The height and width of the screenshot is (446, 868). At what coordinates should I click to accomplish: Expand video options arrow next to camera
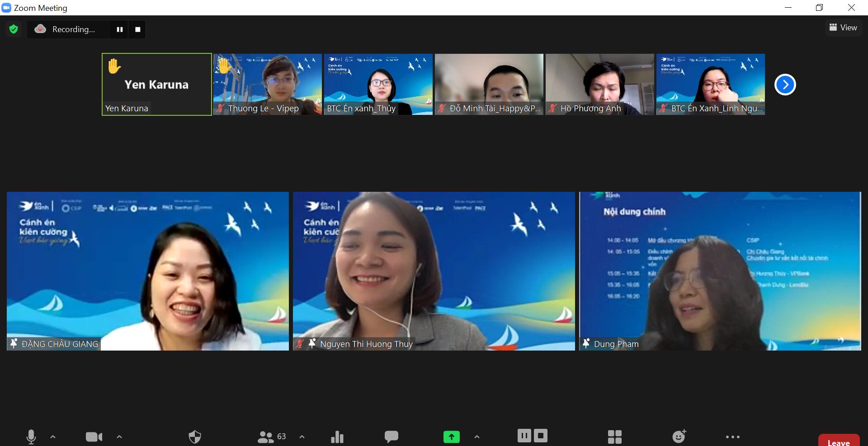[x=119, y=437]
